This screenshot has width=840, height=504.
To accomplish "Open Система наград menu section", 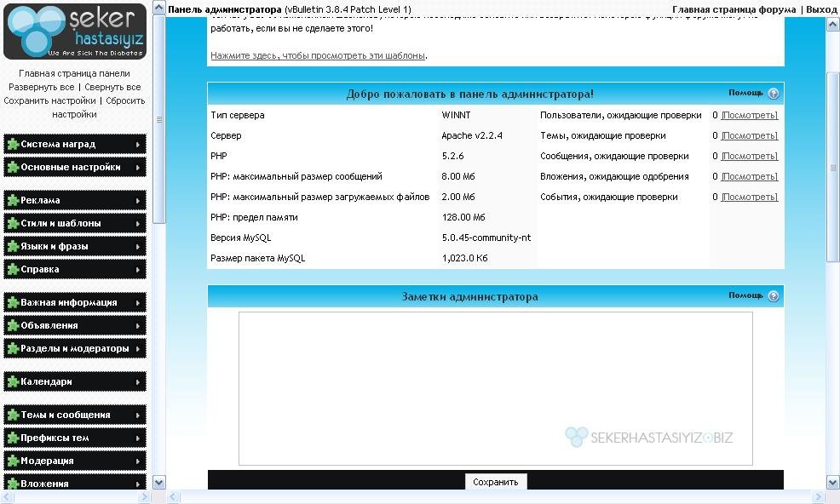I will click(x=75, y=144).
